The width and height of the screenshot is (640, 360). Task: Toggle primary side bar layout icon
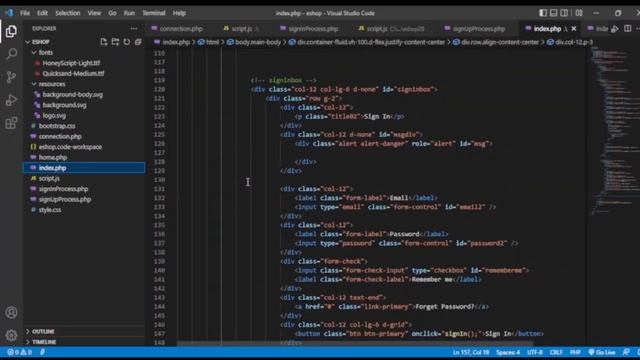[x=543, y=13]
